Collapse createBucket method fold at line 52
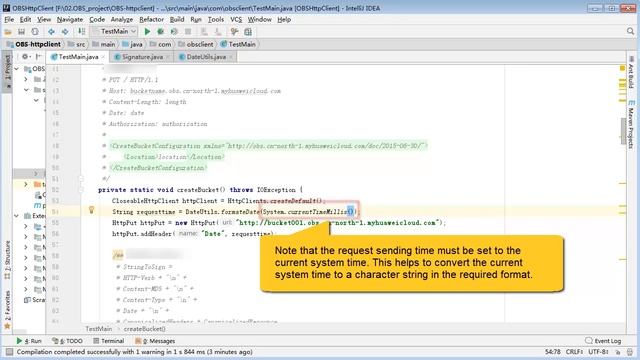 click(x=81, y=189)
